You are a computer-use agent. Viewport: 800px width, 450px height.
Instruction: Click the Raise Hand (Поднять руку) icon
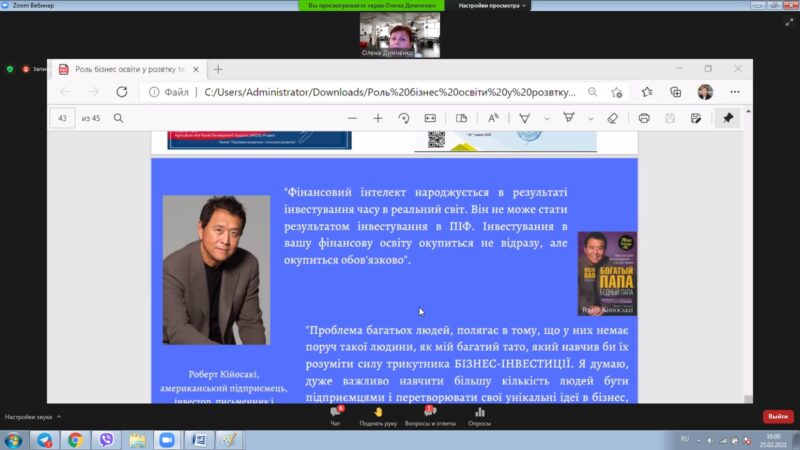pos(377,412)
